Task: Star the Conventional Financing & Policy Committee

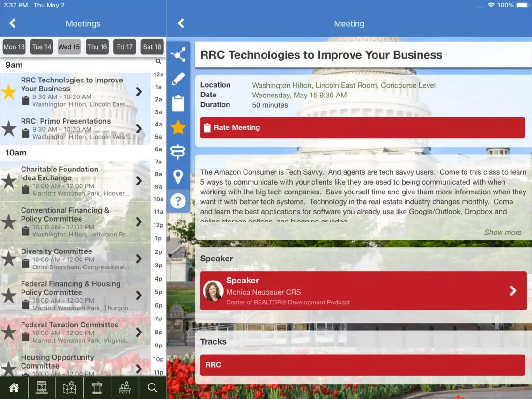Action: point(9,222)
